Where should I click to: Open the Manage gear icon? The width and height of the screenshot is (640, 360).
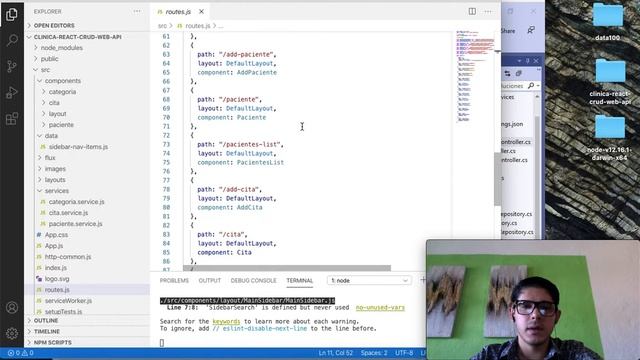pos(12,333)
